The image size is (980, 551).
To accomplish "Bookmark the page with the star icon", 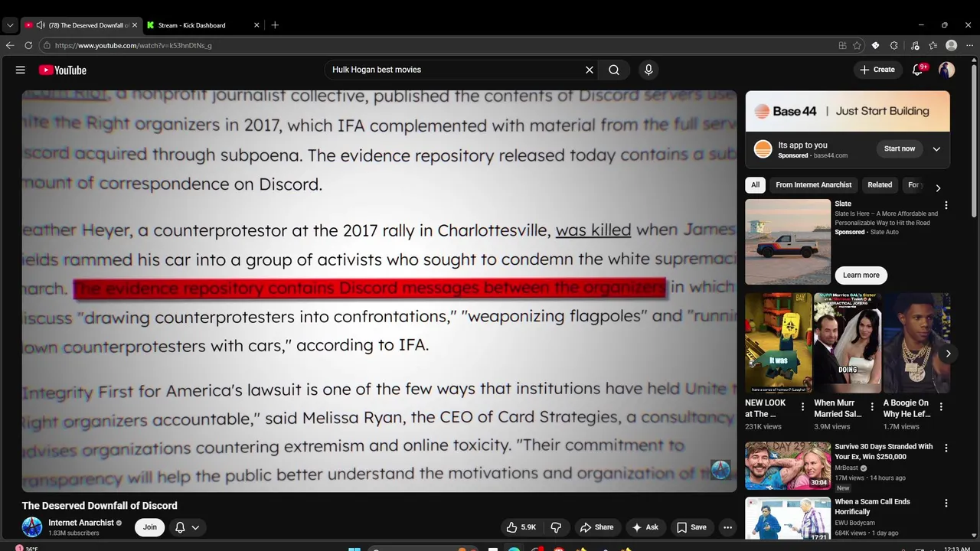I will click(857, 45).
